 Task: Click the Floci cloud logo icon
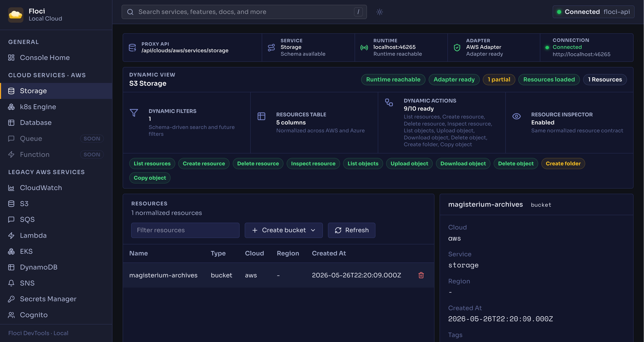click(x=15, y=15)
